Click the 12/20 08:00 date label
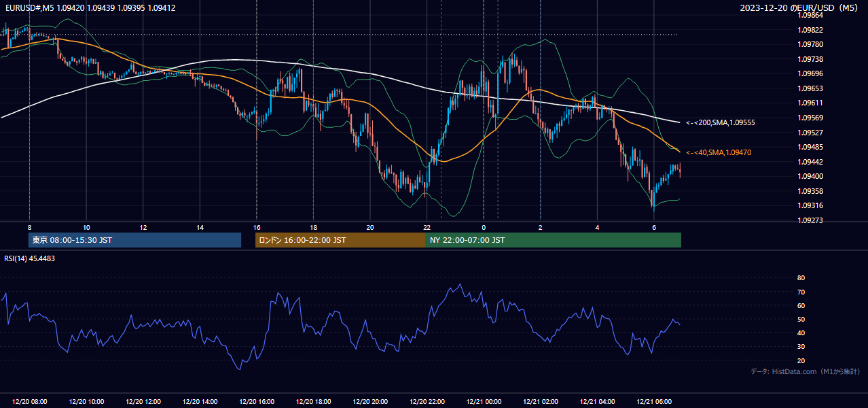Image resolution: width=868 pixels, height=408 pixels. point(30,402)
